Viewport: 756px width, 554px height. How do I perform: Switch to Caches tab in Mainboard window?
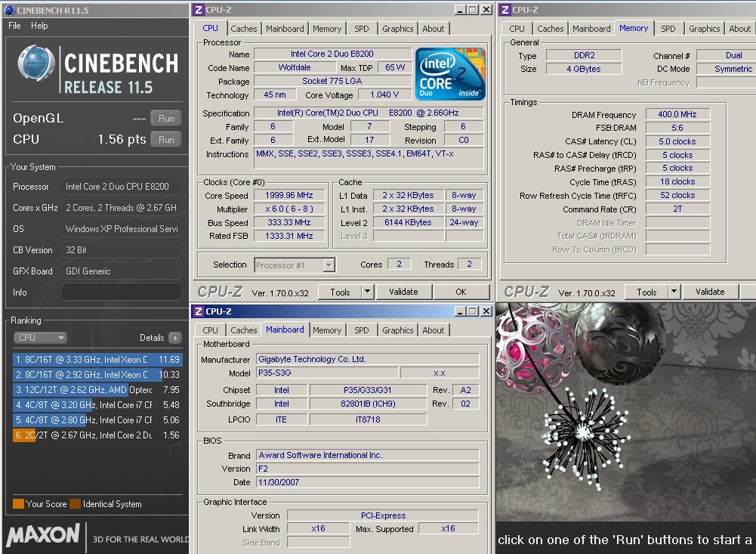pyautogui.click(x=243, y=330)
